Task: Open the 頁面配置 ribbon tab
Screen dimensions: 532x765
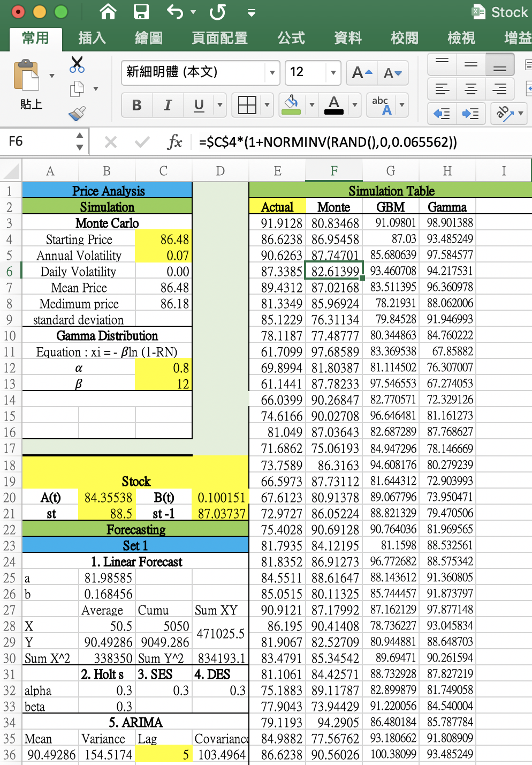Action: point(219,38)
